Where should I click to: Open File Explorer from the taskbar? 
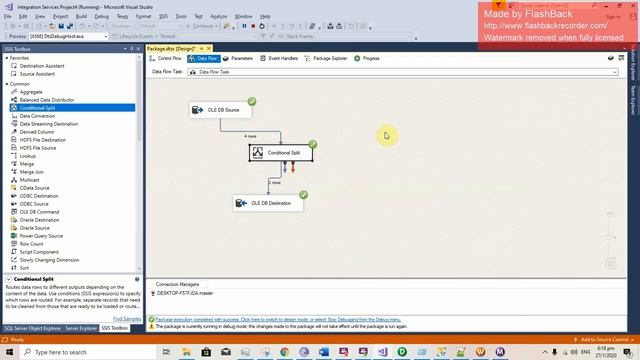click(187, 352)
